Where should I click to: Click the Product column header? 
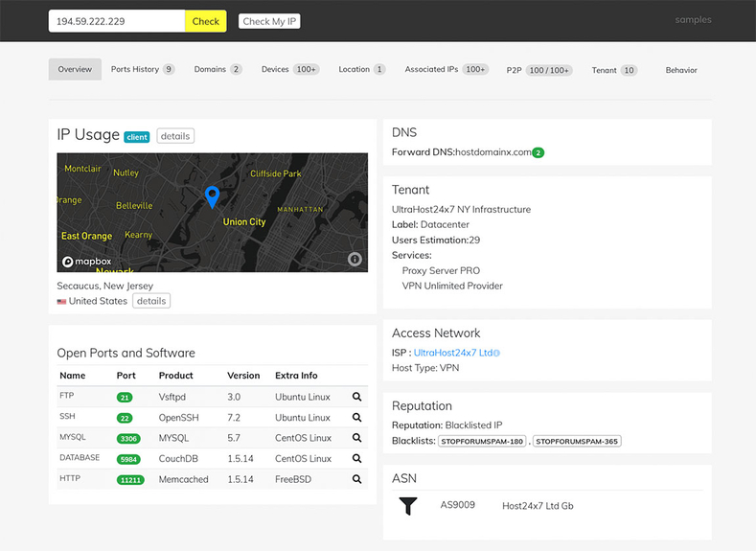click(x=176, y=376)
